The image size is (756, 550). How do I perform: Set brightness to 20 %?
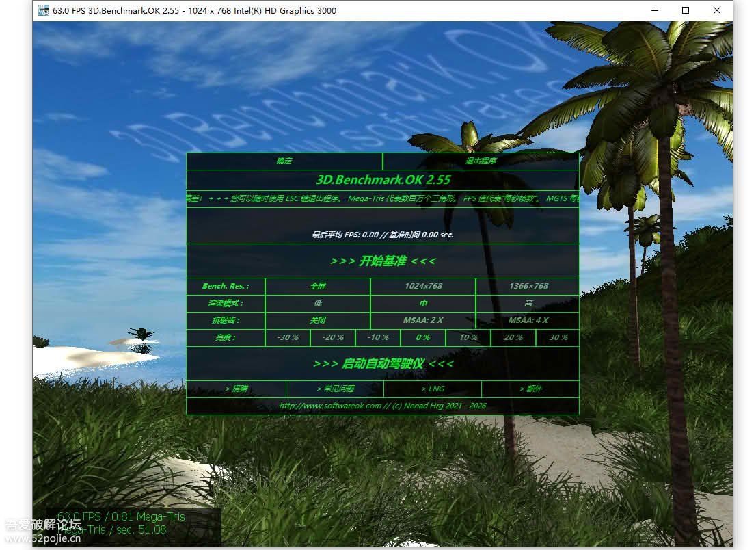(513, 338)
